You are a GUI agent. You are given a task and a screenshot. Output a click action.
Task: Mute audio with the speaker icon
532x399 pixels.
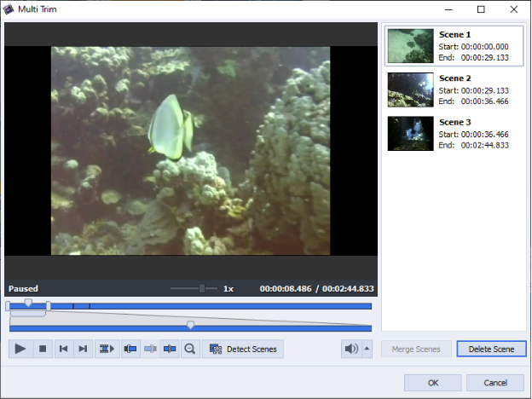coord(350,349)
